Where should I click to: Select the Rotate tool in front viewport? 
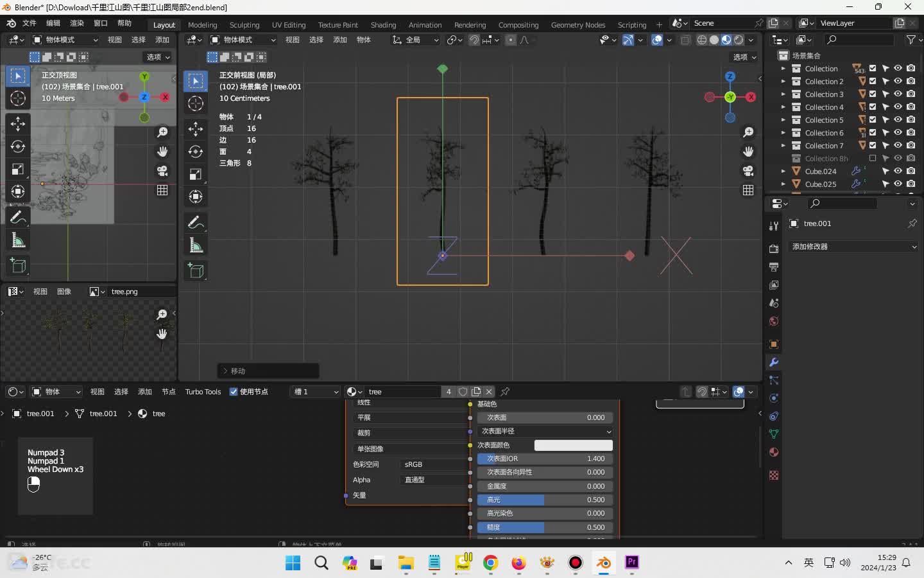pyautogui.click(x=196, y=152)
